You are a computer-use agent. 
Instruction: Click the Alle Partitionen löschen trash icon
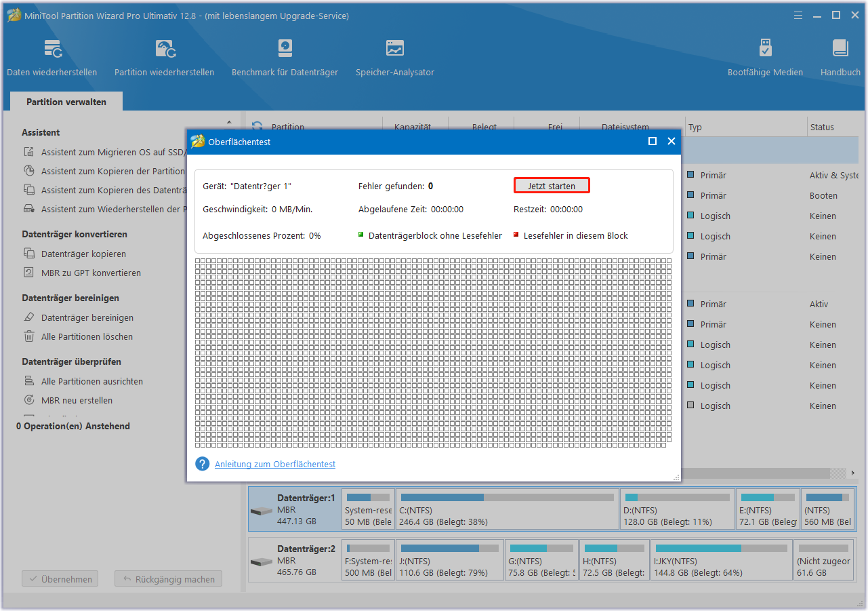coord(29,336)
